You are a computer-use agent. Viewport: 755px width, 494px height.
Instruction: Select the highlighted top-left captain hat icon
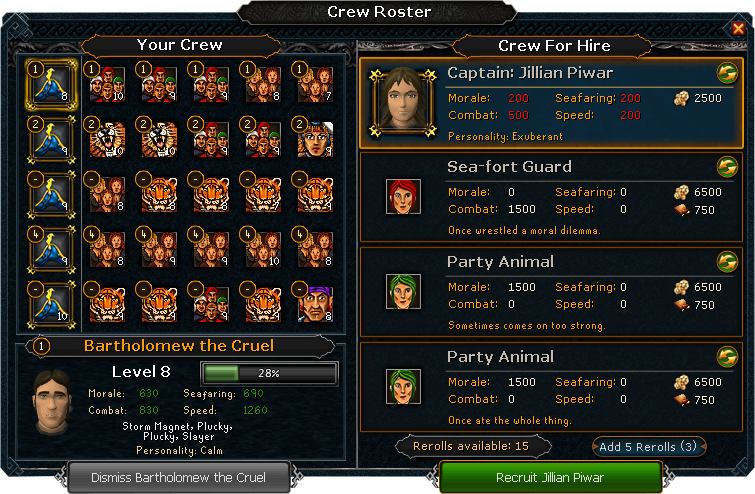pos(51,84)
